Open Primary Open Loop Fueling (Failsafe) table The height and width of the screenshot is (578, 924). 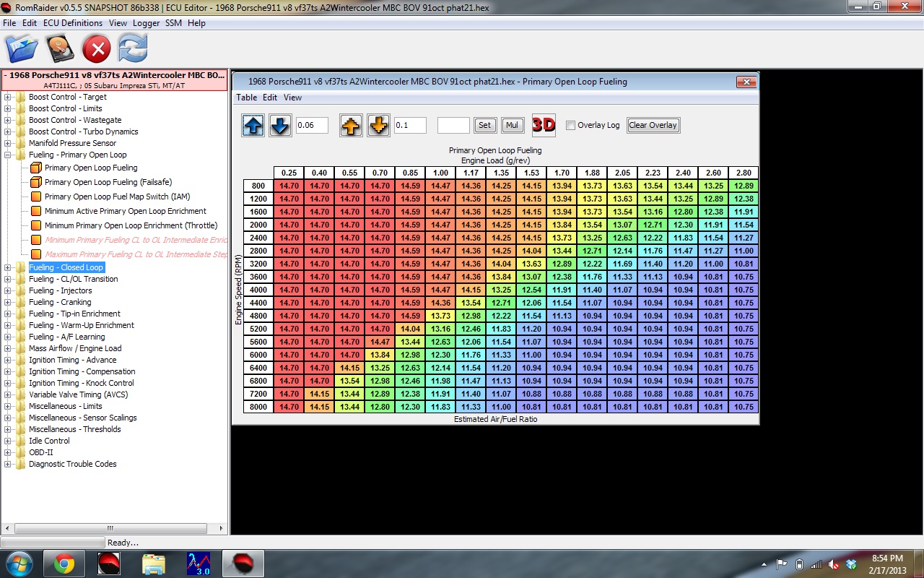[x=108, y=182]
